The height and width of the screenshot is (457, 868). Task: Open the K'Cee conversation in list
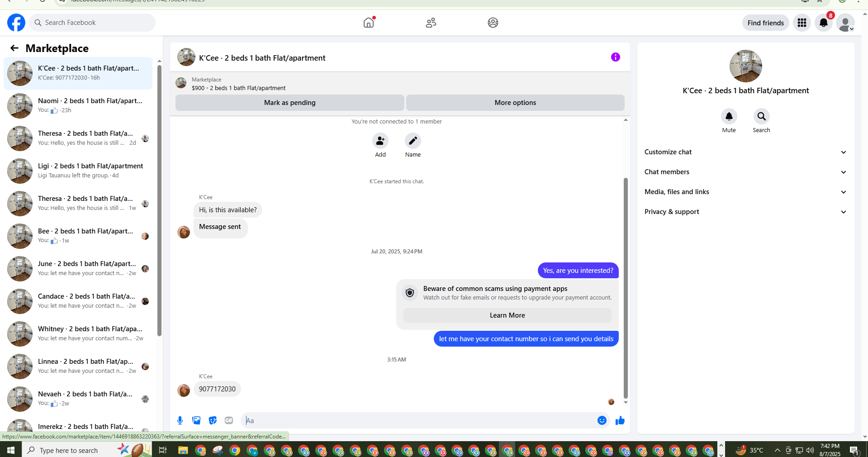click(x=78, y=73)
